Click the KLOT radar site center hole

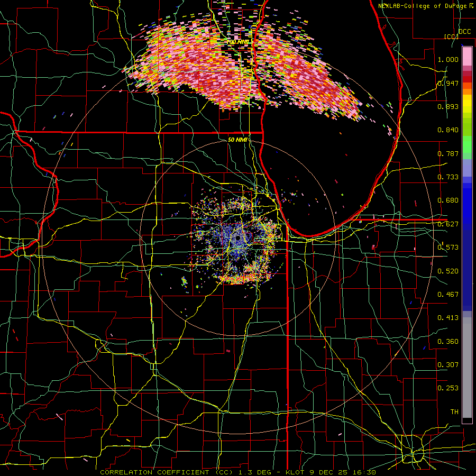point(238,238)
